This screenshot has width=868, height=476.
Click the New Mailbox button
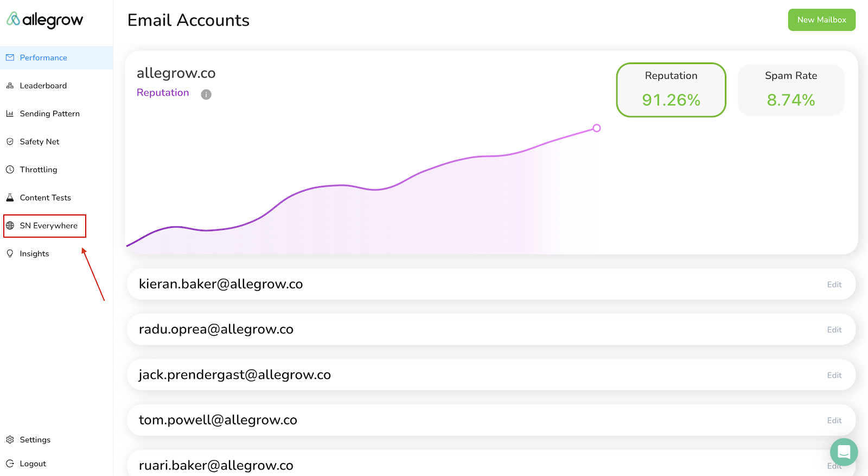[821, 20]
